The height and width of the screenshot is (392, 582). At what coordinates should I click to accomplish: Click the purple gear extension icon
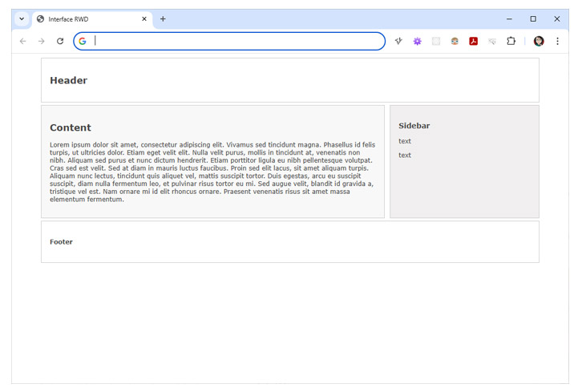[x=417, y=41]
